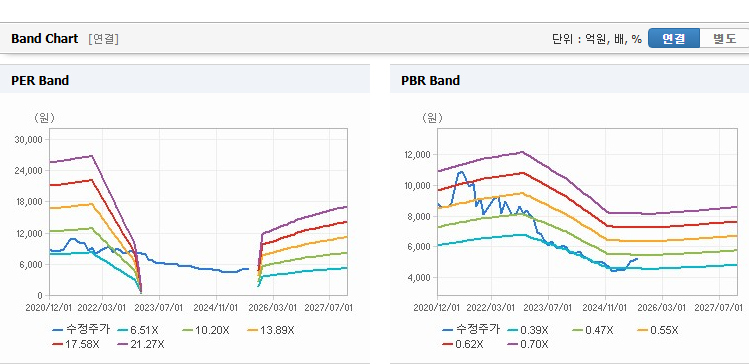The image size is (749, 364).
Task: Click PBR chart x-axis date 2027/07/01
Action: (718, 307)
